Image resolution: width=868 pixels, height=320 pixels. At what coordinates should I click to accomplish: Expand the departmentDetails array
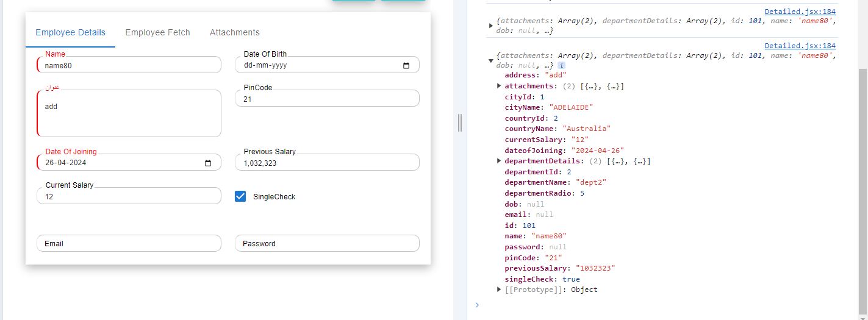coord(500,162)
